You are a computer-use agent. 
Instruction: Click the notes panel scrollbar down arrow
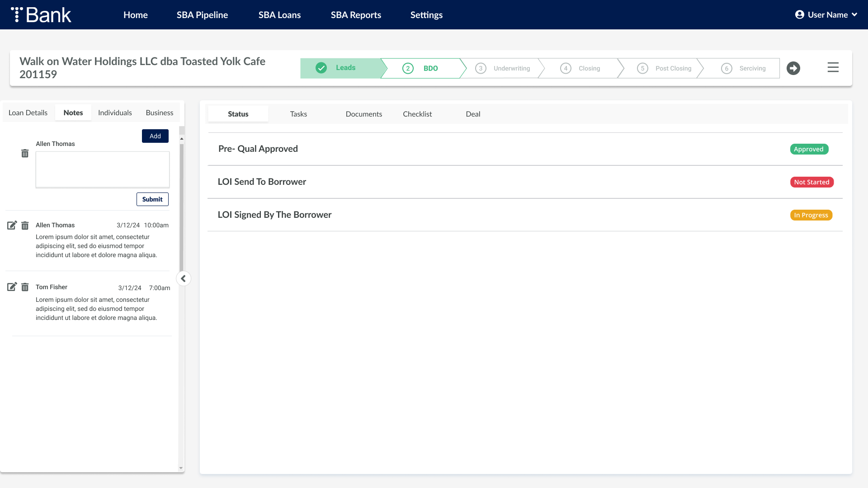point(181,469)
